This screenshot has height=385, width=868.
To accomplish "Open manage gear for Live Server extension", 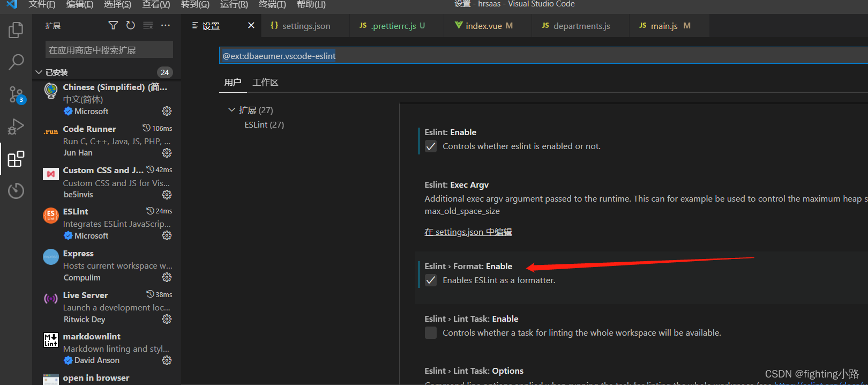I will [x=167, y=319].
